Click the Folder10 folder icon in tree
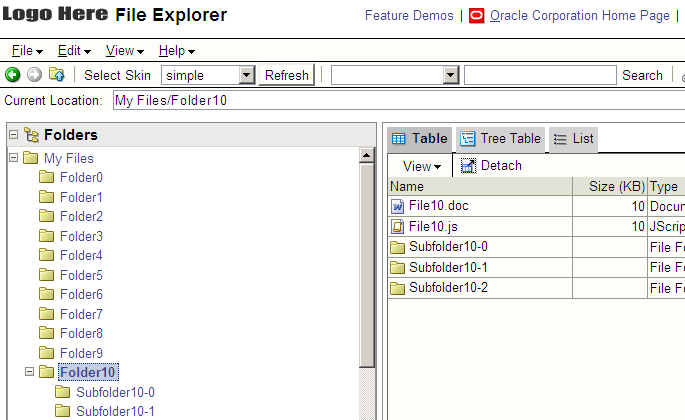The height and width of the screenshot is (420, 685). pyautogui.click(x=46, y=371)
